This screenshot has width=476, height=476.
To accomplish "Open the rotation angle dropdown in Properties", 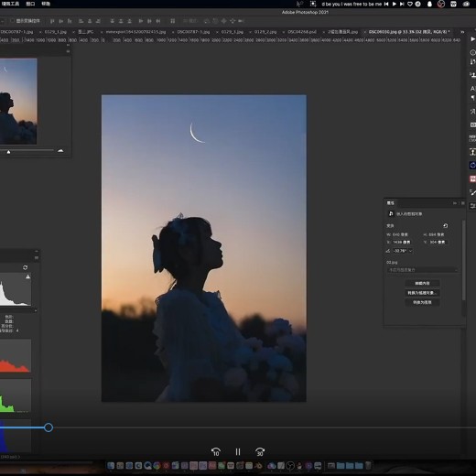I will 411,251.
